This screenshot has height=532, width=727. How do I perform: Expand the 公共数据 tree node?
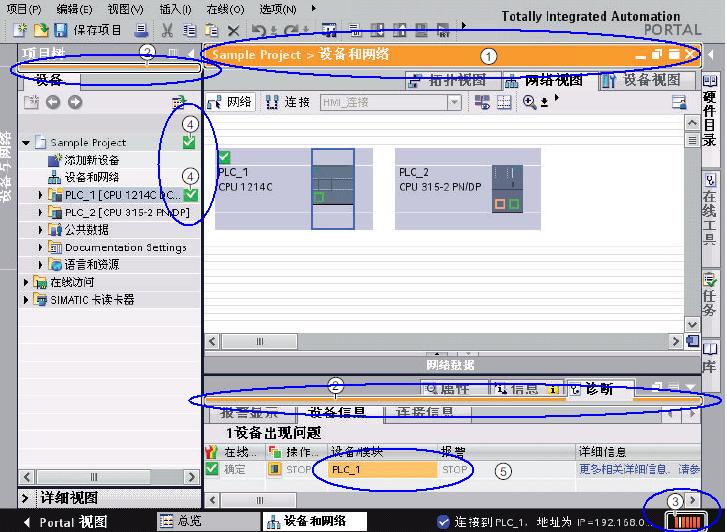(x=40, y=230)
